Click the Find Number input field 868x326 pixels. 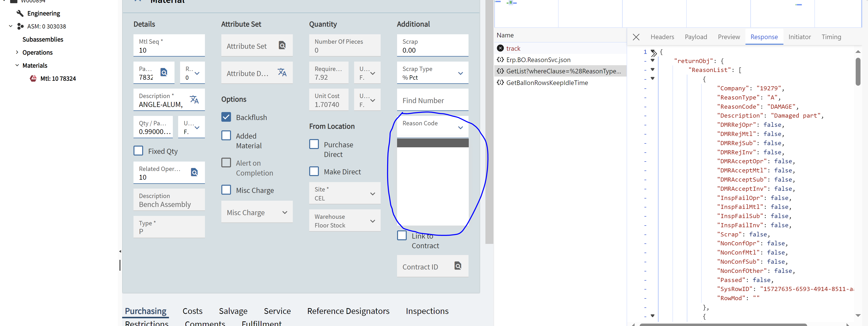click(432, 100)
